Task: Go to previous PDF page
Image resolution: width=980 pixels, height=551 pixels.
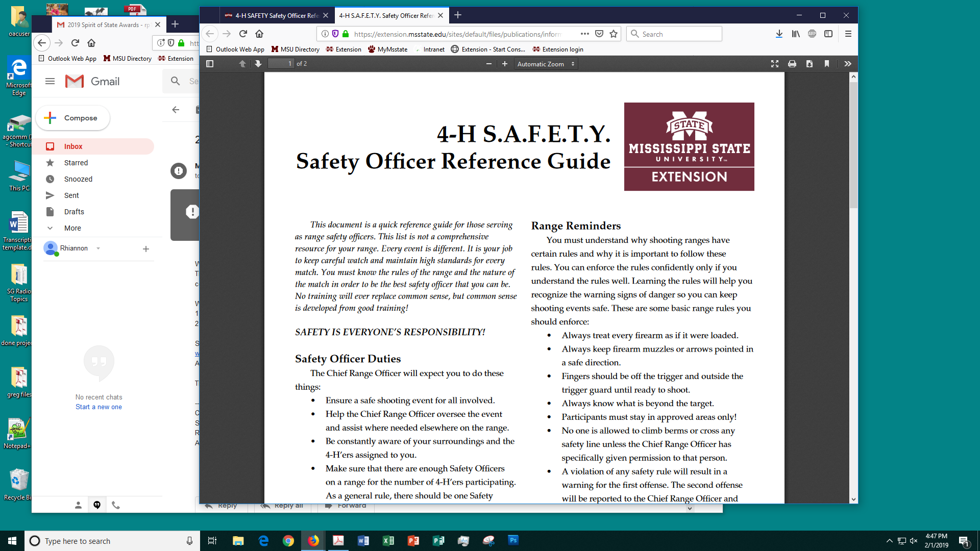Action: [242, 64]
